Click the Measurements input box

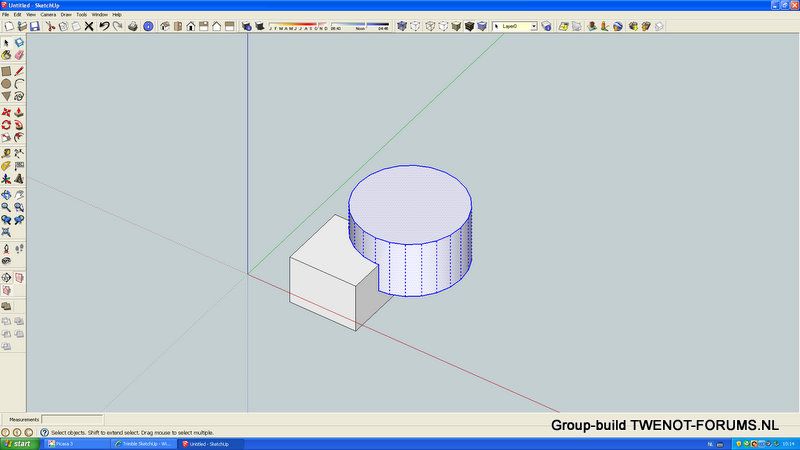point(72,419)
